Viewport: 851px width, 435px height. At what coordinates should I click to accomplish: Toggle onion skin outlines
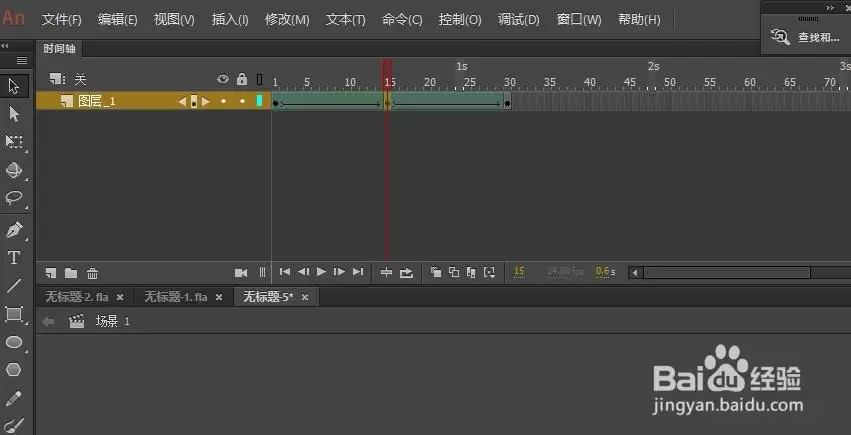(454, 272)
